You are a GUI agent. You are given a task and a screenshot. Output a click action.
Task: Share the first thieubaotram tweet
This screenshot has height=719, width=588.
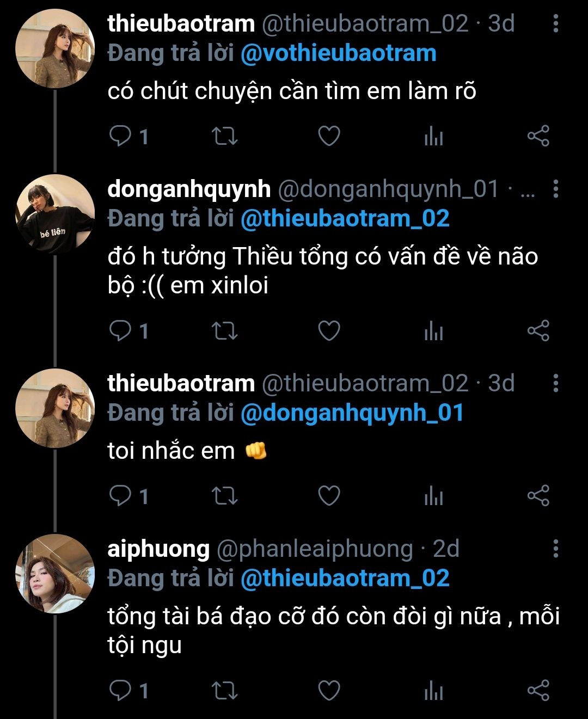pos(538,136)
